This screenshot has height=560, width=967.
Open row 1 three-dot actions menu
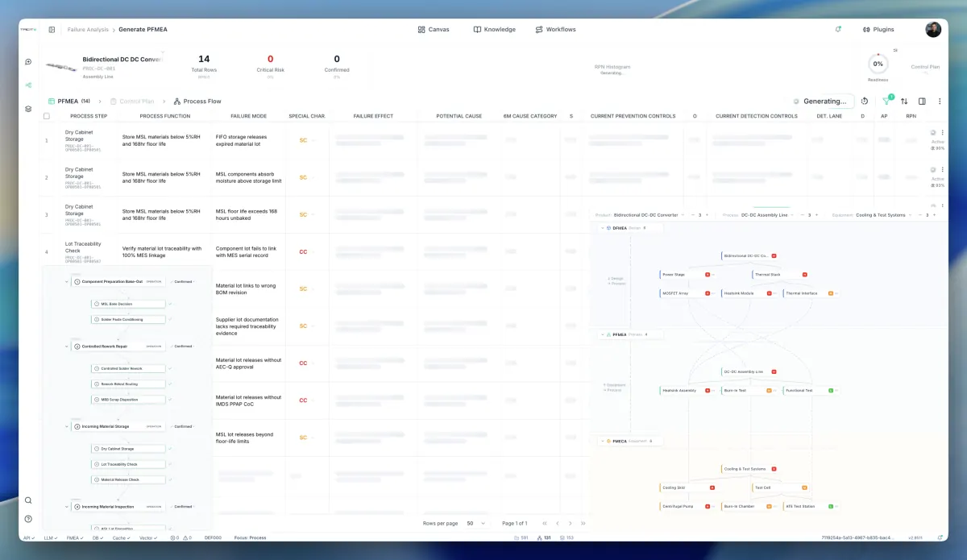point(942,133)
